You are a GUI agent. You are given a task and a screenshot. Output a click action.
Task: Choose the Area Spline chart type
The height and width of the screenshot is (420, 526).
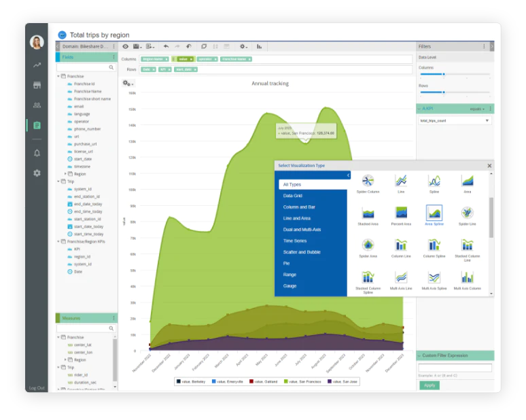coord(434,215)
